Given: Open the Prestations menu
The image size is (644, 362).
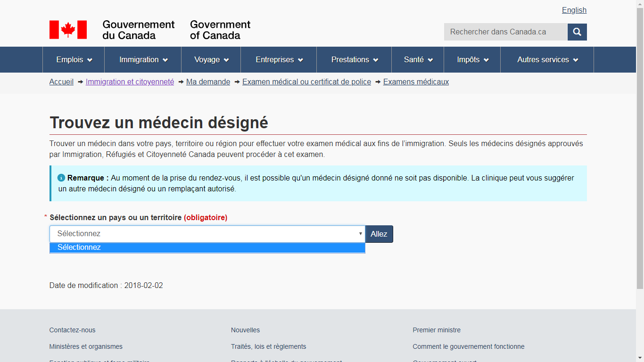Looking at the screenshot, I should pos(354,60).
